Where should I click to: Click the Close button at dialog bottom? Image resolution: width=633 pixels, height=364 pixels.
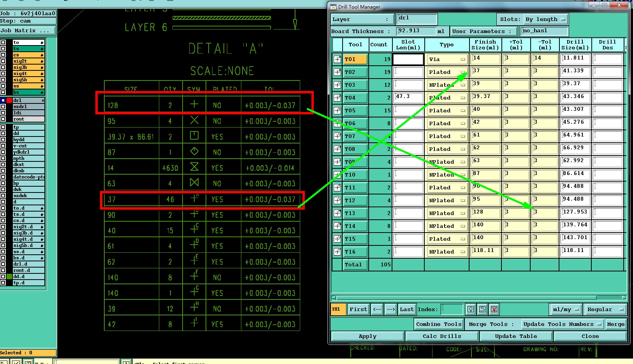click(590, 336)
